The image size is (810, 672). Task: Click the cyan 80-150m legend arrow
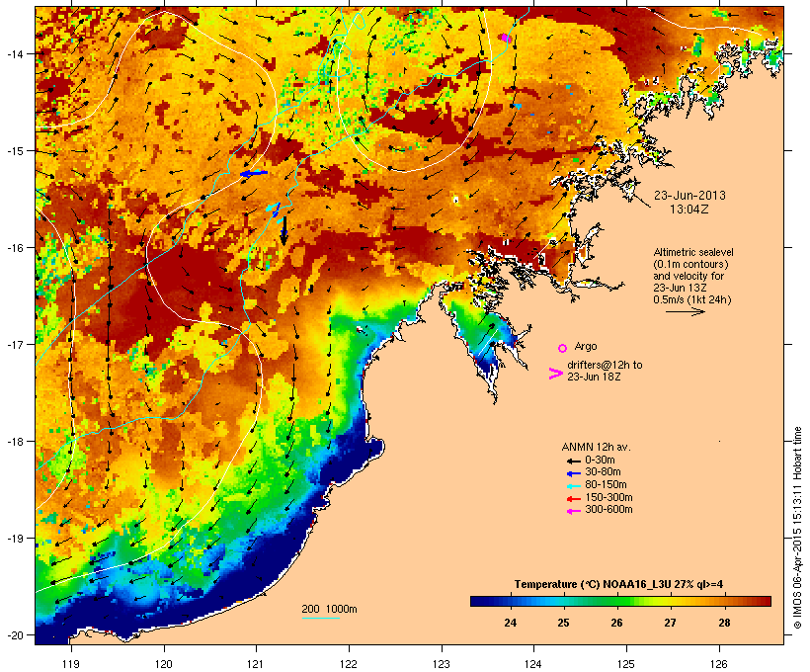coord(573,486)
